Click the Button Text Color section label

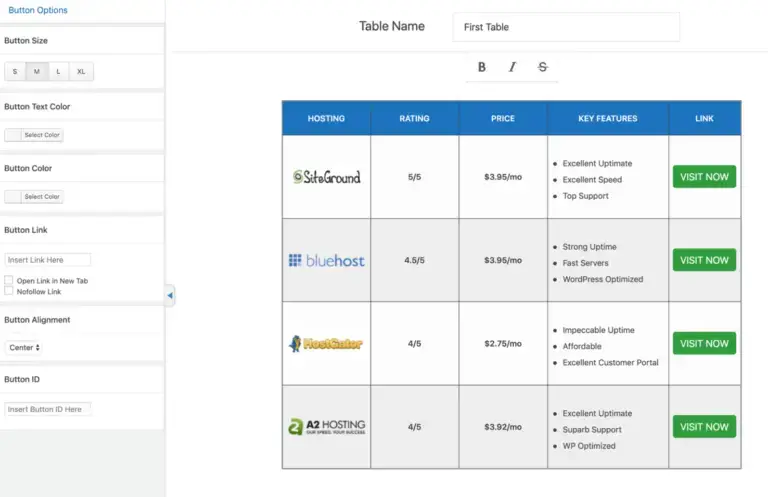(37, 107)
